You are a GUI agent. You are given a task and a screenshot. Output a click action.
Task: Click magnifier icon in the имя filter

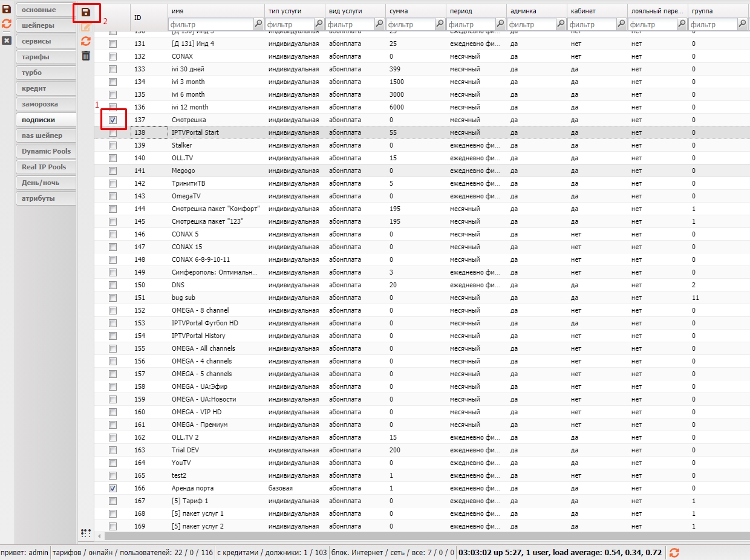(258, 24)
